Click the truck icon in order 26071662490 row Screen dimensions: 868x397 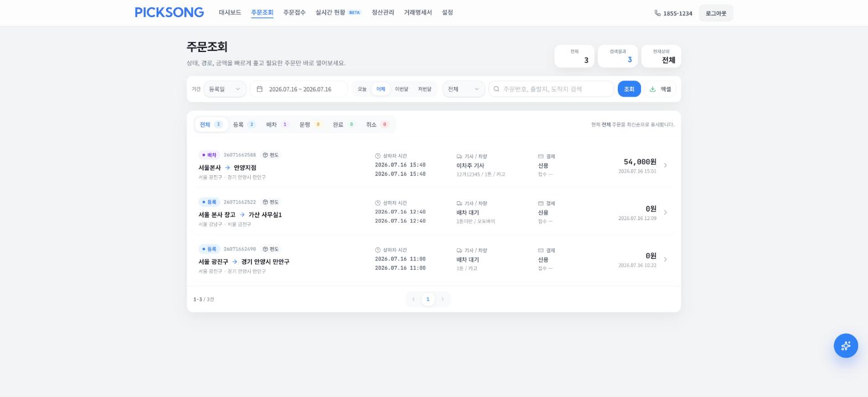click(x=459, y=250)
